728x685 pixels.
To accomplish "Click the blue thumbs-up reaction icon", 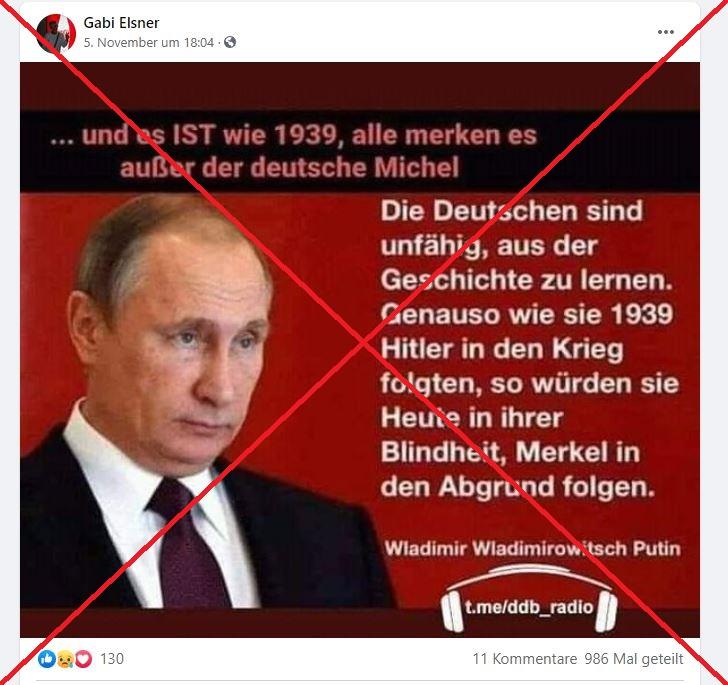I will point(46,659).
